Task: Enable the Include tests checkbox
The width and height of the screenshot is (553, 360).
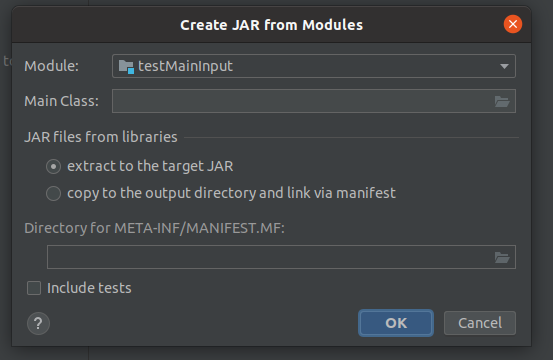Action: (x=34, y=288)
